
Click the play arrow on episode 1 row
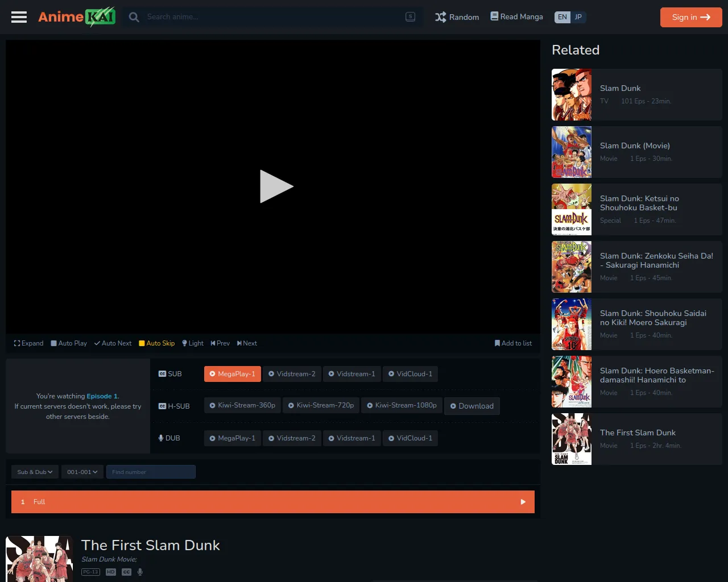click(523, 502)
